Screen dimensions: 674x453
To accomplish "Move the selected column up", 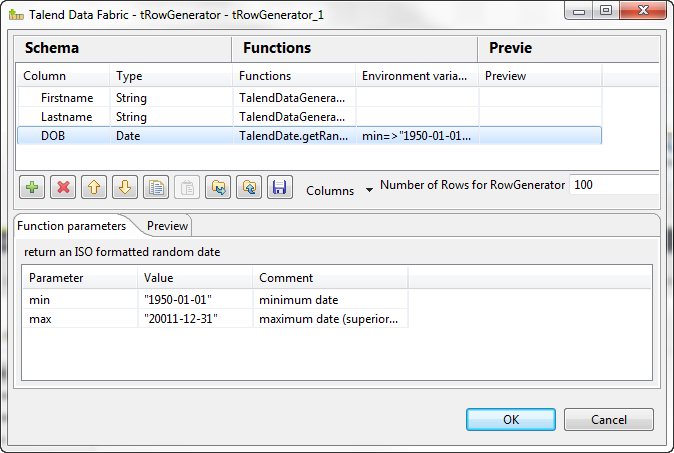I will 93,186.
